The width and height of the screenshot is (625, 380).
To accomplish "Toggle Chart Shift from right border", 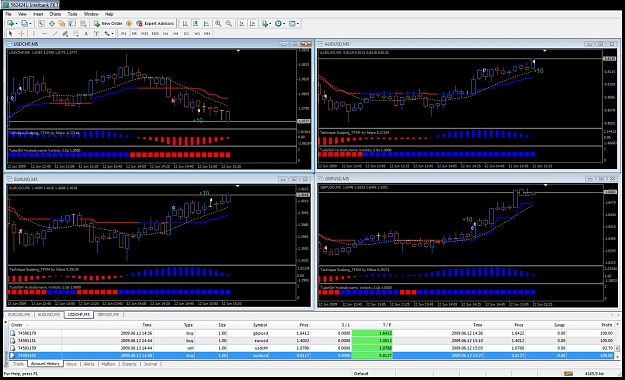I will [252, 24].
